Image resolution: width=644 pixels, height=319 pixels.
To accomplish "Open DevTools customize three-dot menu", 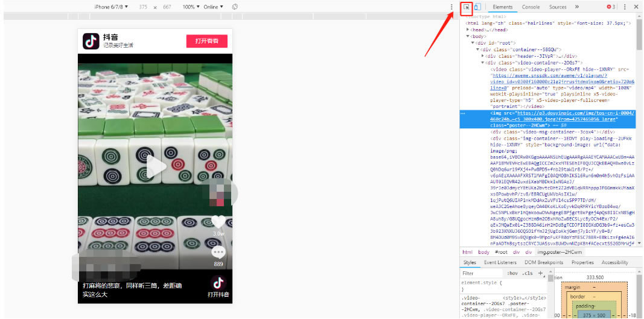I will tap(625, 7).
